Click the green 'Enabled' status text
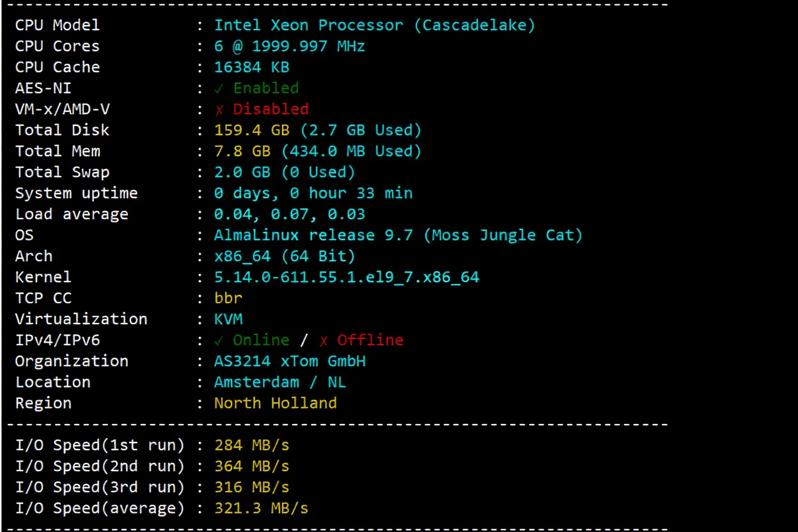The image size is (798, 532). click(266, 88)
